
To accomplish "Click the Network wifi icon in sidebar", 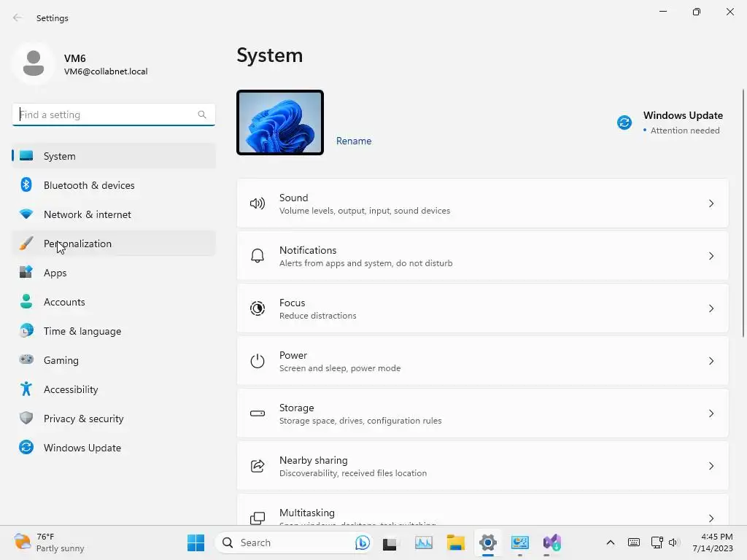I will coord(26,214).
